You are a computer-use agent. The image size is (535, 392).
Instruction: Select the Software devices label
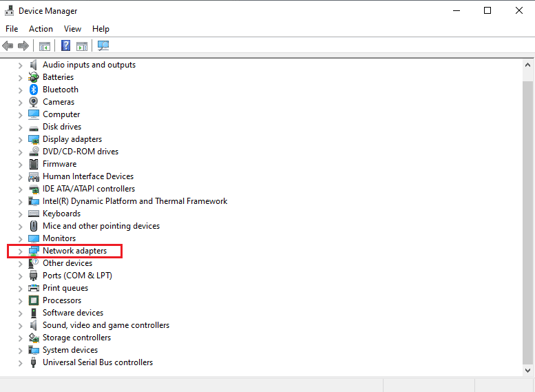click(73, 313)
